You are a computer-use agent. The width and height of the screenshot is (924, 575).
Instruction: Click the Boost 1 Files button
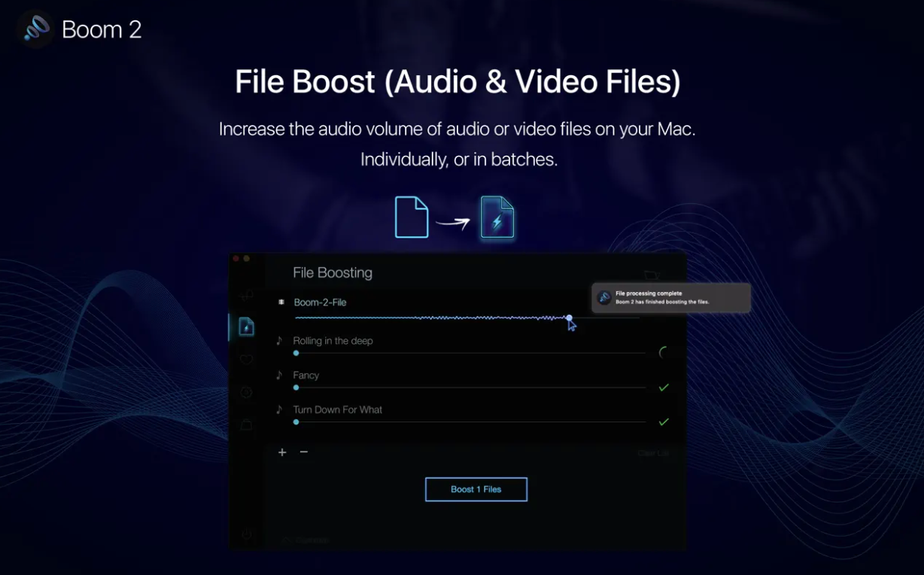point(476,489)
